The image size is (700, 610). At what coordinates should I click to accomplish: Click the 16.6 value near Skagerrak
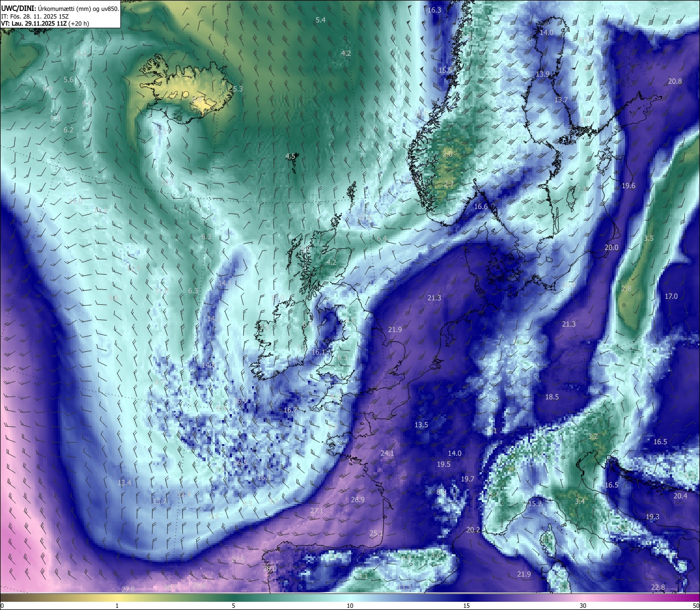click(481, 206)
